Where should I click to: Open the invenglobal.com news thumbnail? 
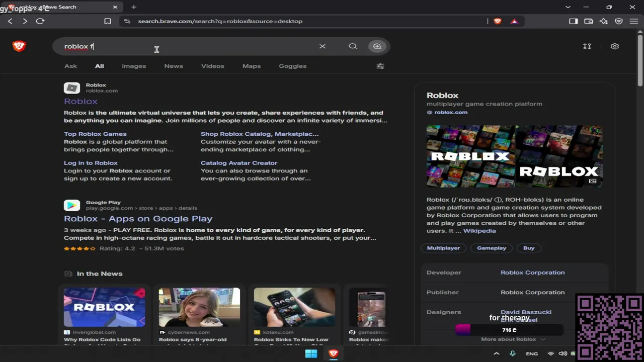click(x=104, y=307)
